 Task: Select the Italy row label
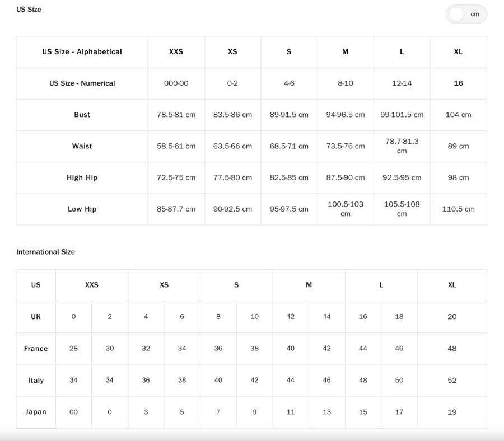tap(36, 381)
